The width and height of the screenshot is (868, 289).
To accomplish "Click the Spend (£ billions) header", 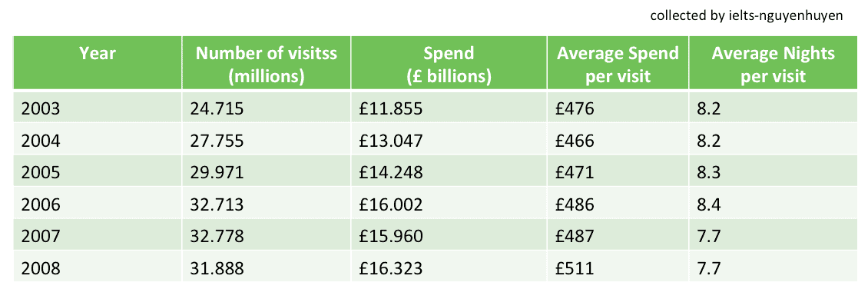I will coord(449,62).
